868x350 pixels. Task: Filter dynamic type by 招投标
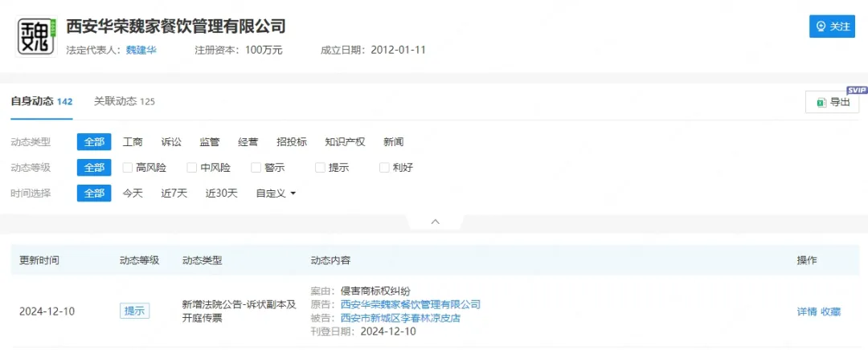291,142
